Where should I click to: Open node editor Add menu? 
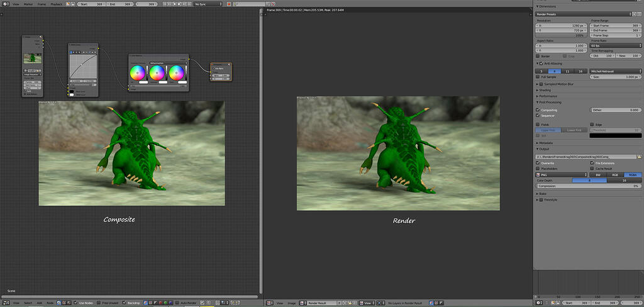[40, 303]
